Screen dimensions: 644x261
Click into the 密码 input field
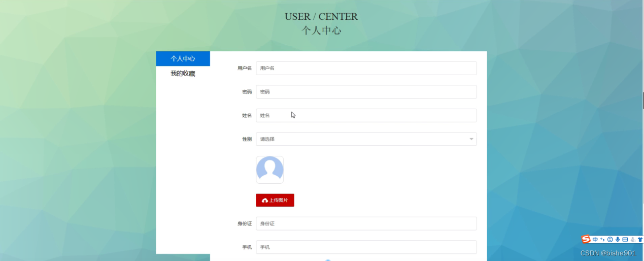(x=366, y=92)
